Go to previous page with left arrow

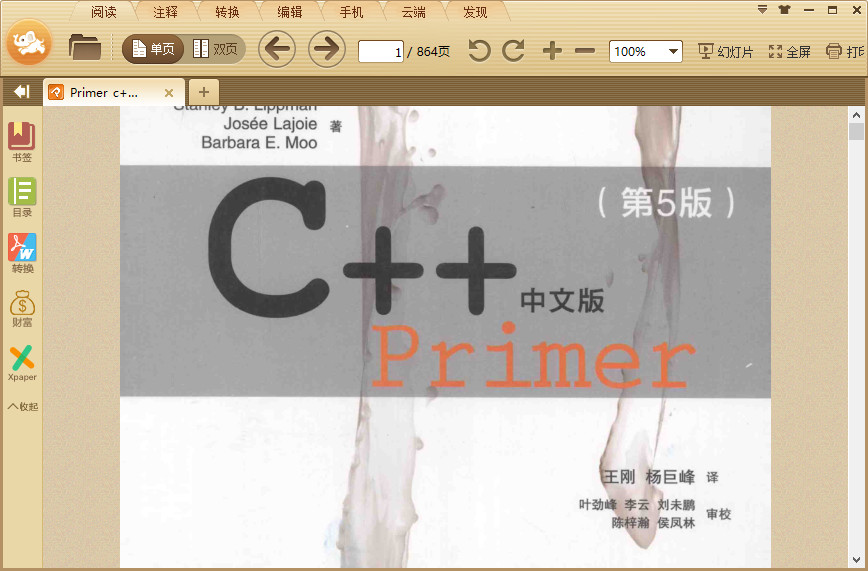(277, 49)
